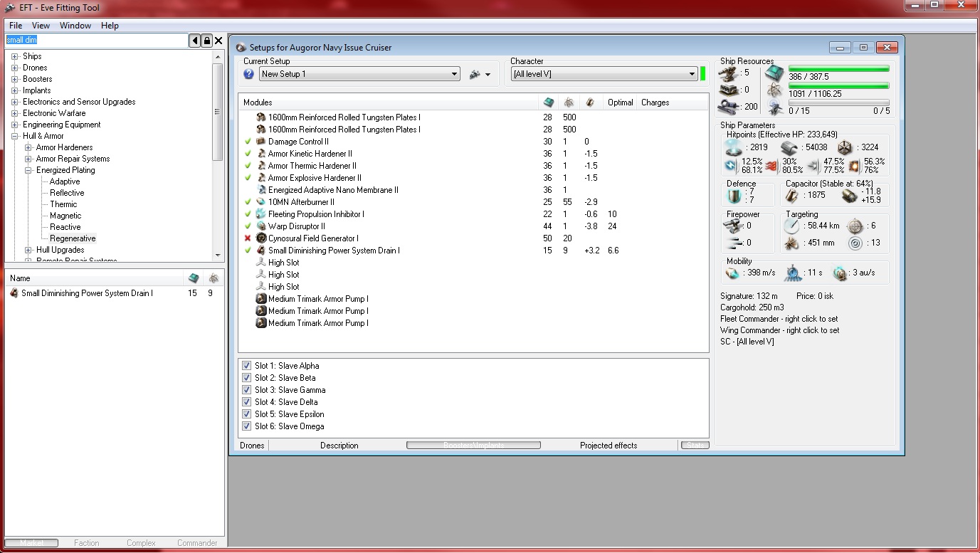Click the capacitor column header icon in the Modules table
Image resolution: width=980 pixels, height=553 pixels.
(590, 102)
